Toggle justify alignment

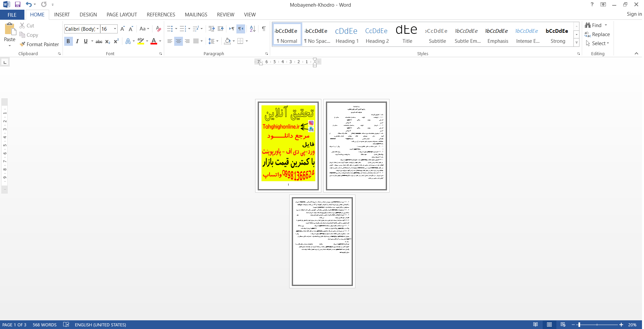point(196,41)
